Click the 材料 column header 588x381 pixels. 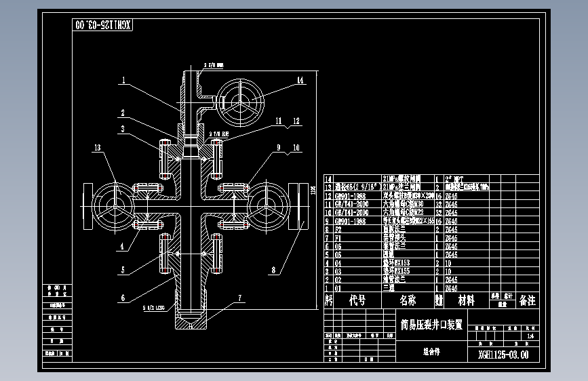click(x=467, y=300)
